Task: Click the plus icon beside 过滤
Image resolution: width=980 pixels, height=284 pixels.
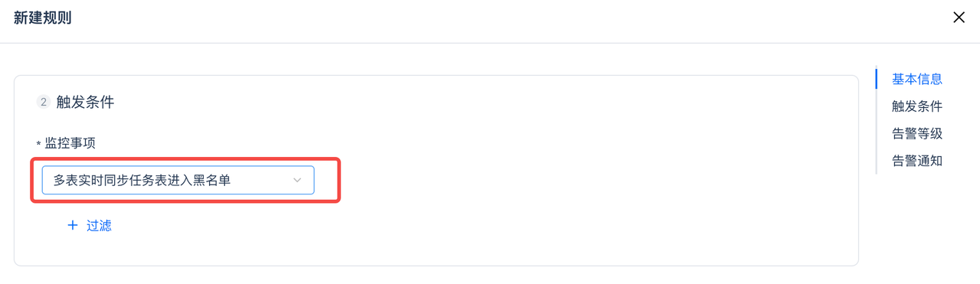Action: point(73,225)
